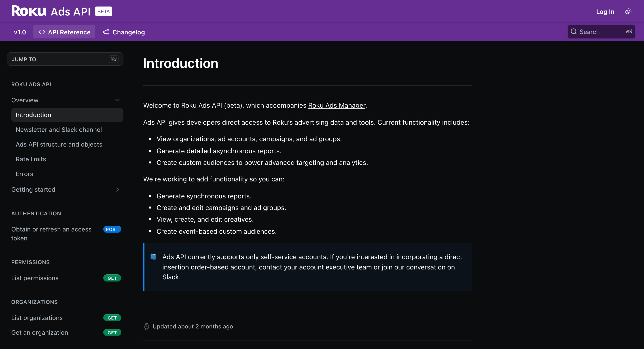
Task: Click 'Create event-based custom audiences.' bullet
Action: 216,231
